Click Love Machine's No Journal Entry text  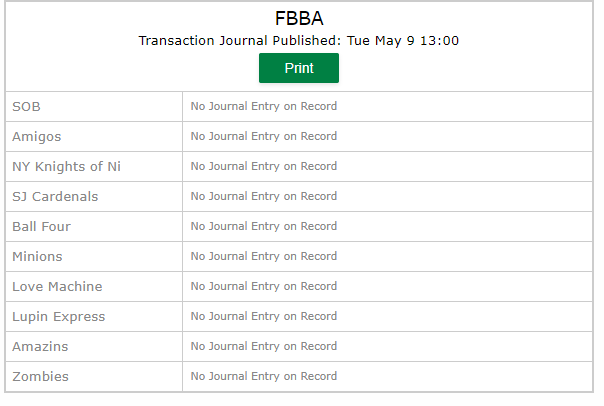point(264,286)
